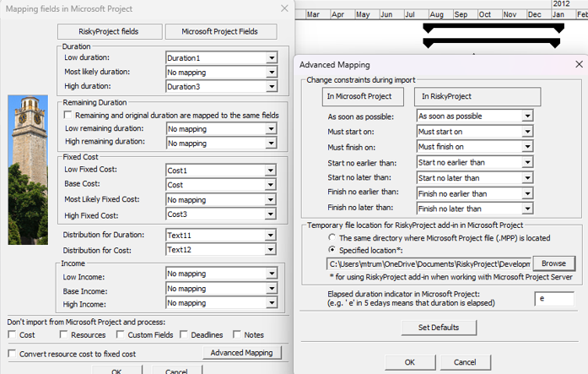Cancel the Advanced Mapping dialog
588x374 pixels.
click(465, 362)
